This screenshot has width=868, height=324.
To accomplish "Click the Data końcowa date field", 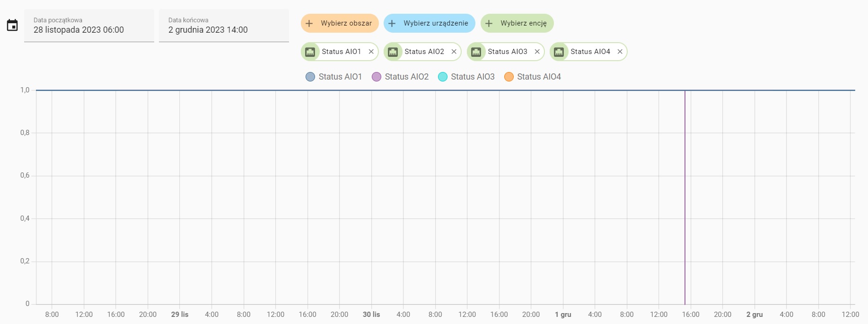I will pyautogui.click(x=224, y=26).
